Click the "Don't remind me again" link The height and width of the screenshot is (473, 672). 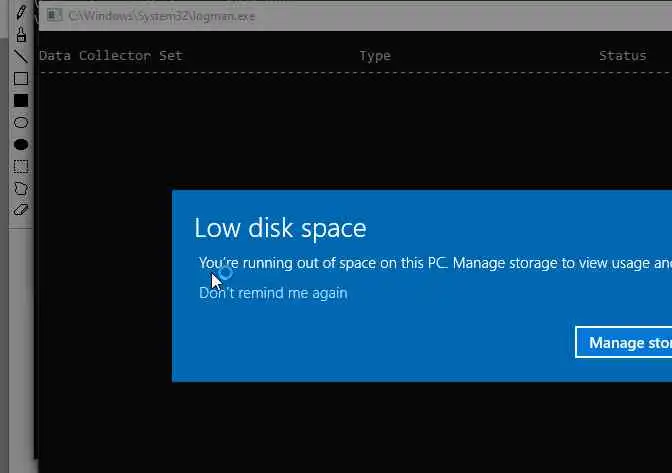pyautogui.click(x=273, y=293)
